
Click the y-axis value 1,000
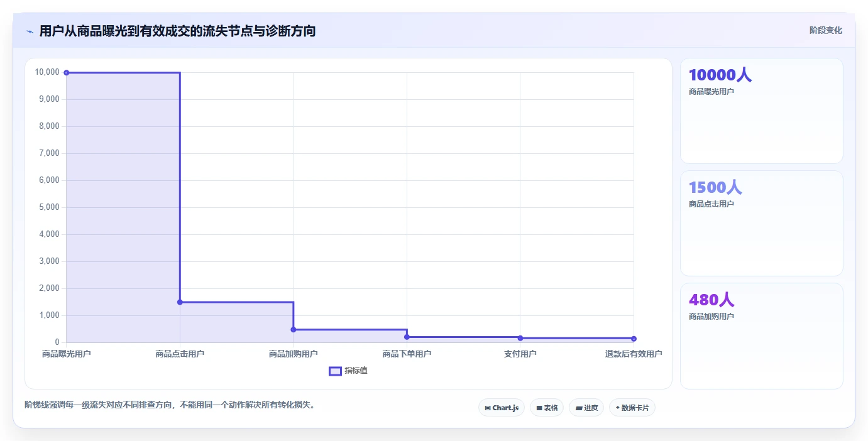tap(49, 315)
